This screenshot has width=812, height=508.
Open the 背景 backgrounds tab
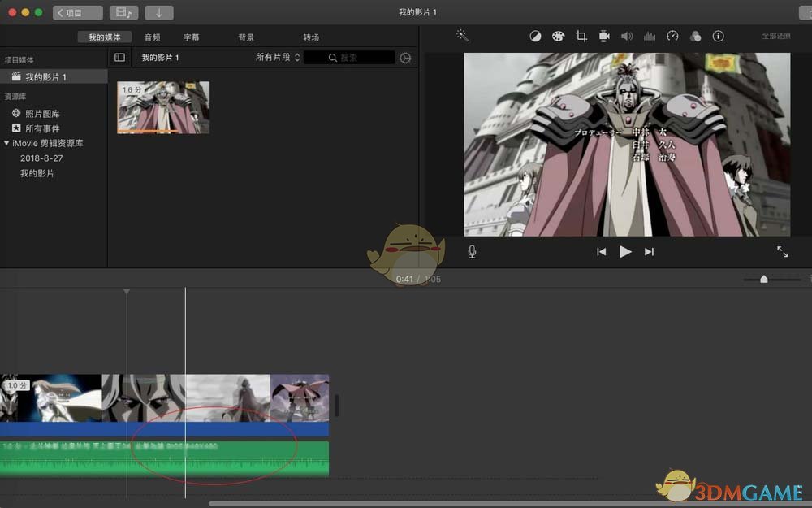246,37
